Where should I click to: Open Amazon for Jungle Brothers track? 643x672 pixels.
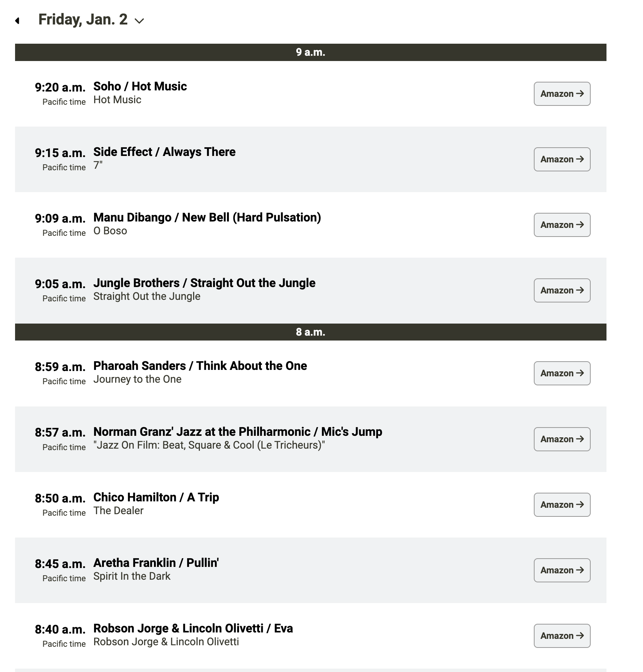tap(562, 290)
